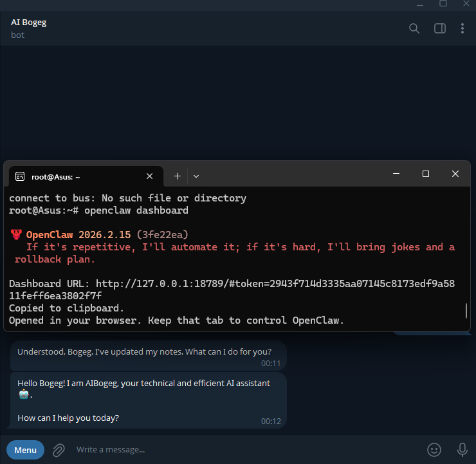
Task: Open the bot Menu button
Action: point(25,450)
